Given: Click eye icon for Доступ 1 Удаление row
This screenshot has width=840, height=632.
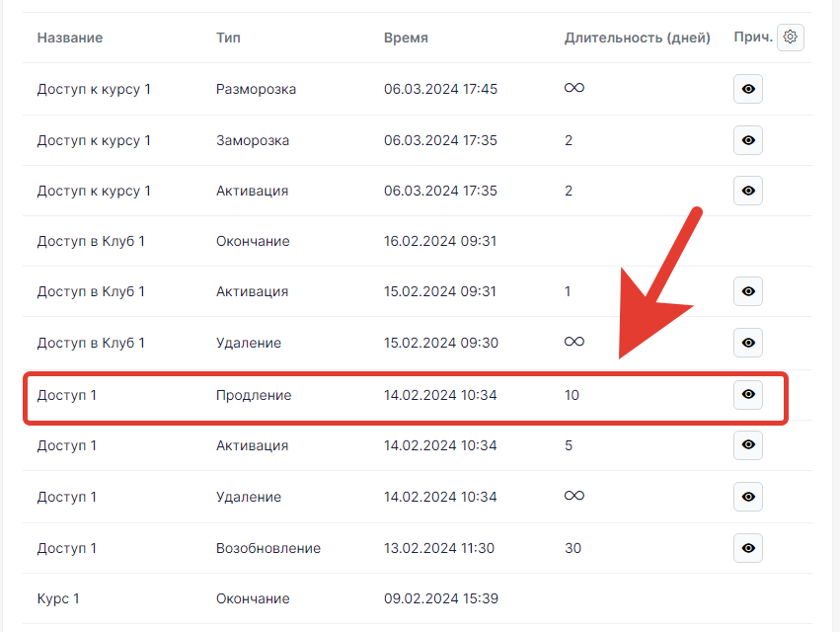Looking at the screenshot, I should [x=748, y=497].
